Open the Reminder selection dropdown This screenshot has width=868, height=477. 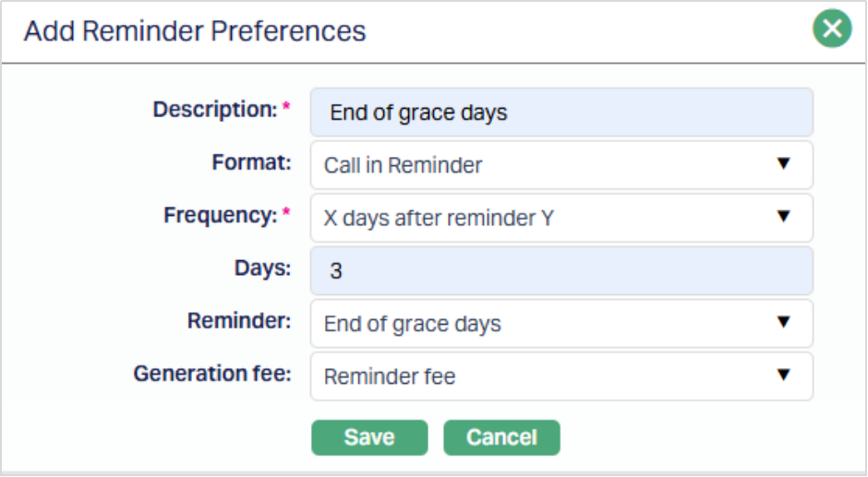pos(561,324)
